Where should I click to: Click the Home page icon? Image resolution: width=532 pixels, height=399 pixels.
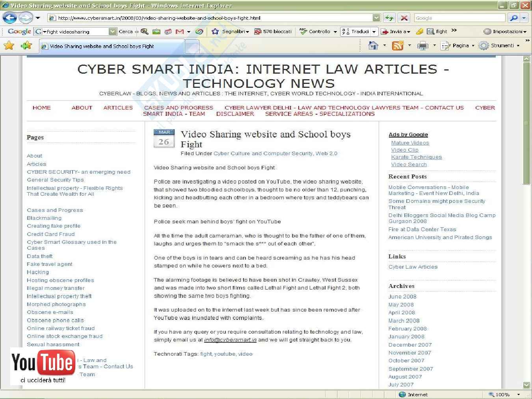[373, 46]
